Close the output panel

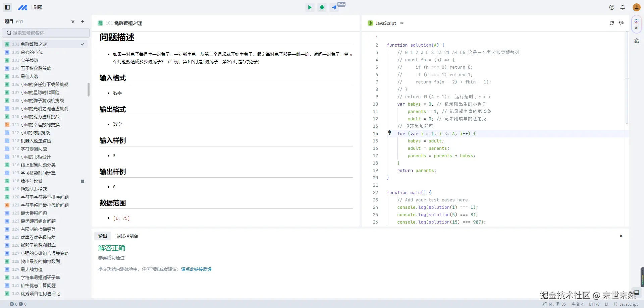tap(621, 236)
